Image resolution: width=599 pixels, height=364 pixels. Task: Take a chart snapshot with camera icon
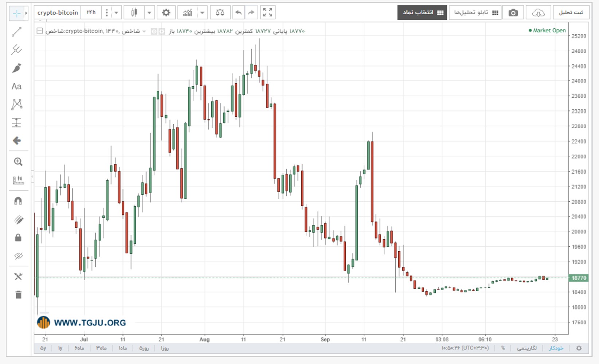(513, 13)
